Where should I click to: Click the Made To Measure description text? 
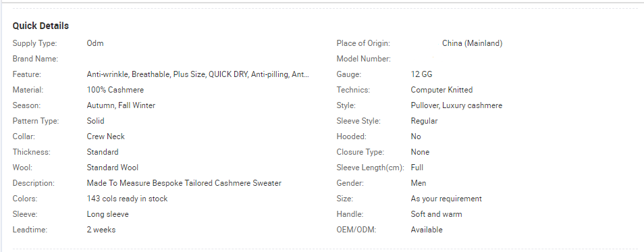[x=184, y=183]
